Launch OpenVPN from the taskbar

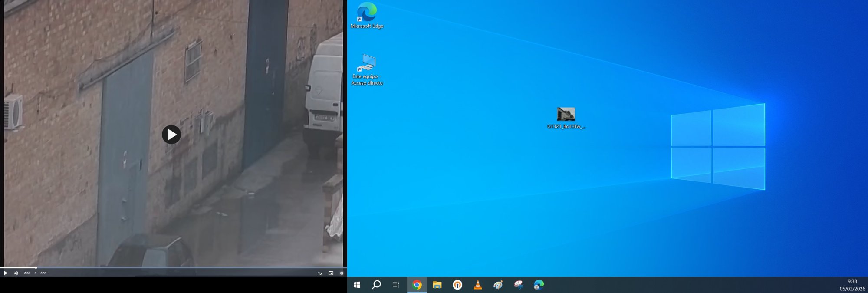(x=457, y=285)
